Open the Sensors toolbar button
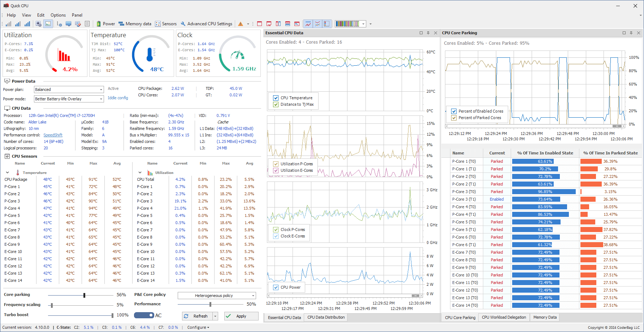Viewport: 644px width, 332px height. (x=166, y=24)
